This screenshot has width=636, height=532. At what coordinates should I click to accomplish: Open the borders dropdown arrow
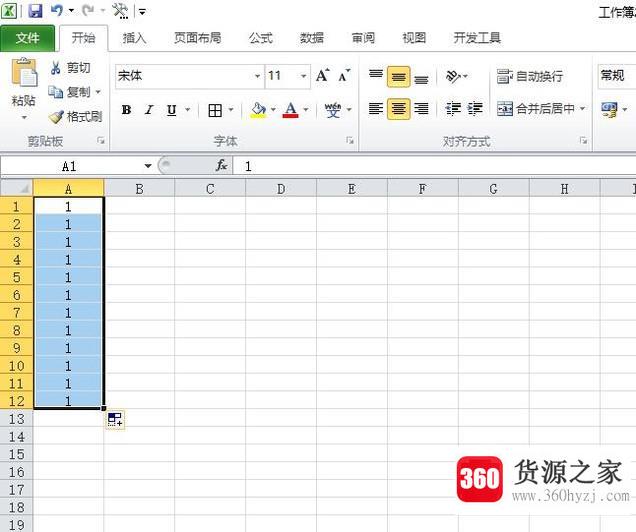click(x=231, y=109)
